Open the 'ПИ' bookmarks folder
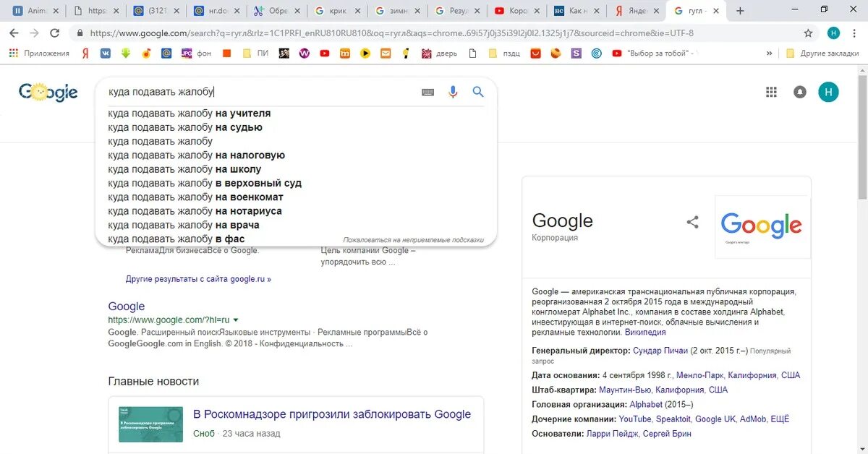The image size is (868, 454). click(x=255, y=53)
